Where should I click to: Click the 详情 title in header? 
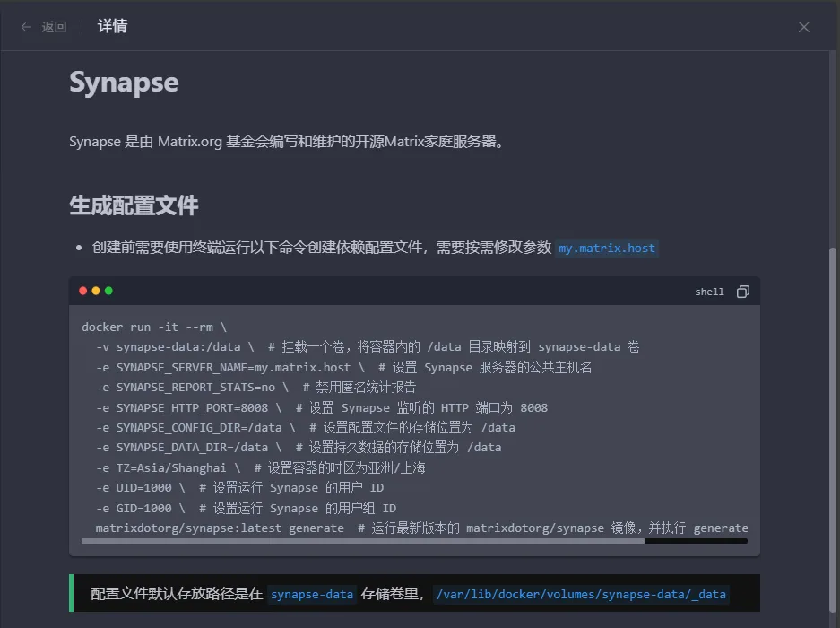click(112, 26)
